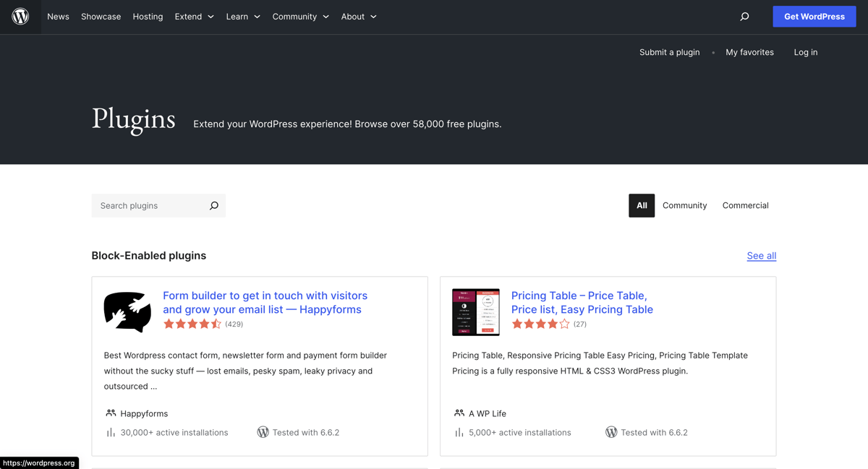The image size is (868, 469).
Task: Click the WordPress logo in header
Action: tap(20, 17)
